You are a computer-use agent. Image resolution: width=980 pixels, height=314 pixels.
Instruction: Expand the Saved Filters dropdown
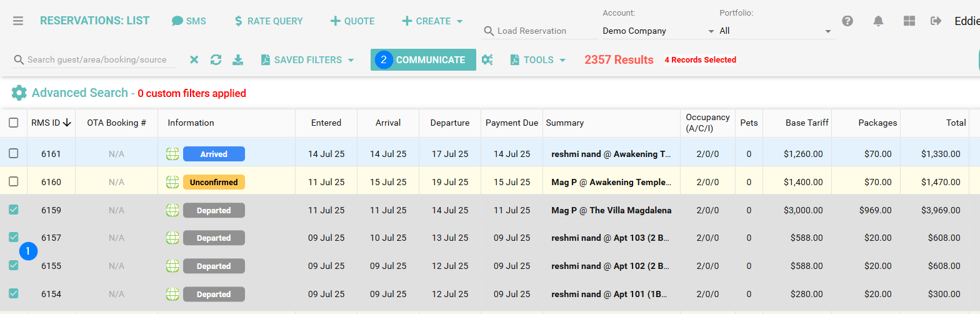307,60
